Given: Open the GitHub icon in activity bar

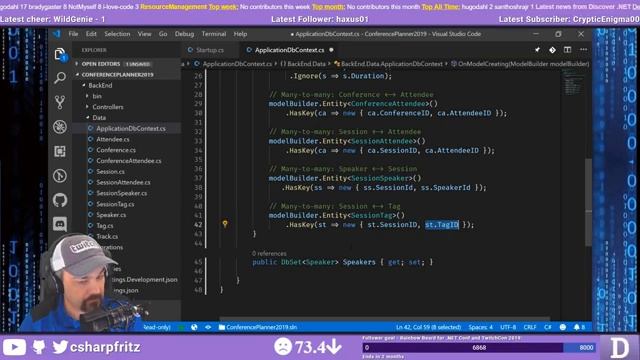Looking at the screenshot, I should (x=60, y=200).
